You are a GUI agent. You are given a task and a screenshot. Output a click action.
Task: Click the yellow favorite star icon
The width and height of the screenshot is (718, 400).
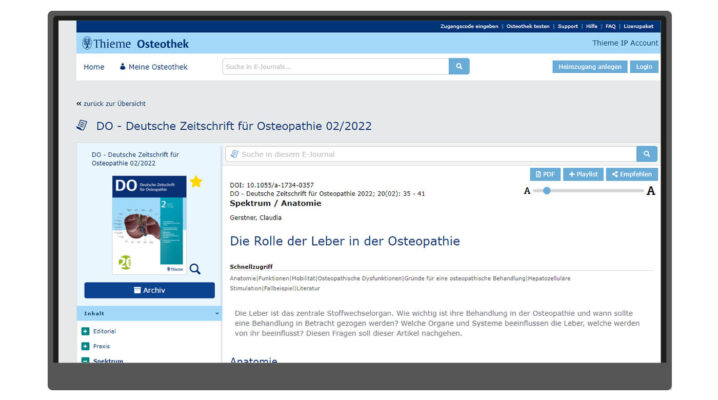(196, 182)
